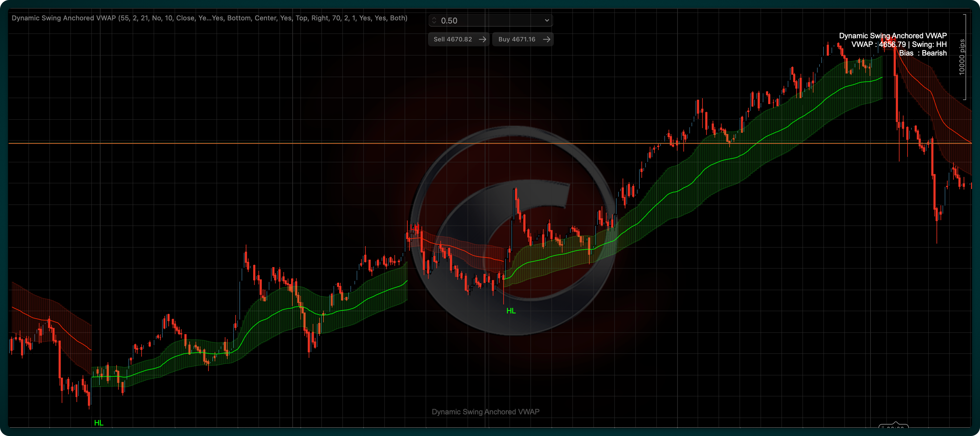This screenshot has height=436, width=980.
Task: Click the arrow icon inside the Buy button
Action: pyautogui.click(x=546, y=39)
